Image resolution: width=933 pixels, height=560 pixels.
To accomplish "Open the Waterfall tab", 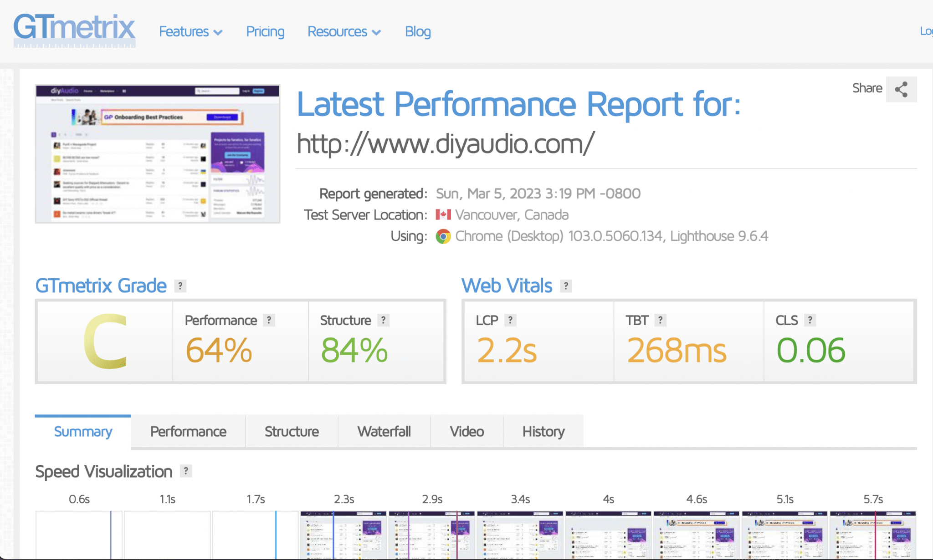I will coord(384,431).
